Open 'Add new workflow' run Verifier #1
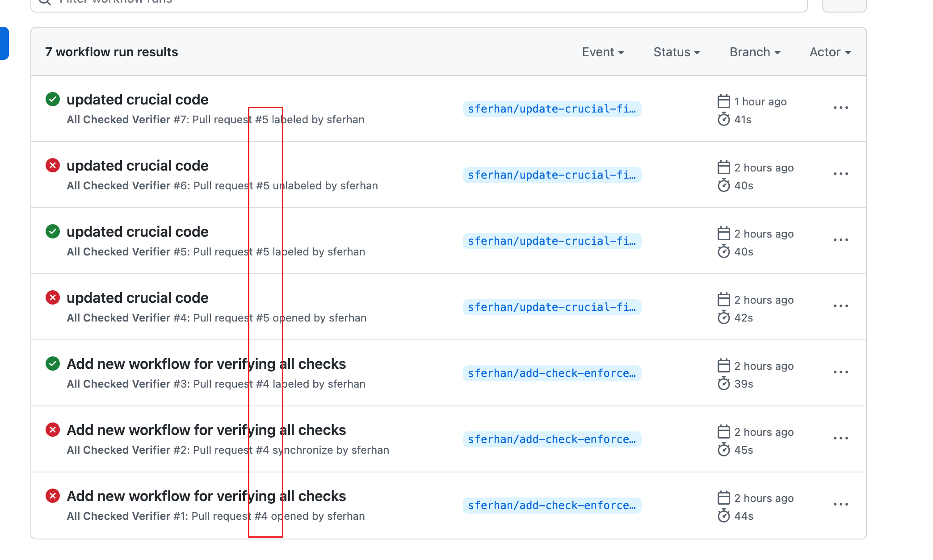Viewport: 933px width, 560px height. click(x=206, y=496)
